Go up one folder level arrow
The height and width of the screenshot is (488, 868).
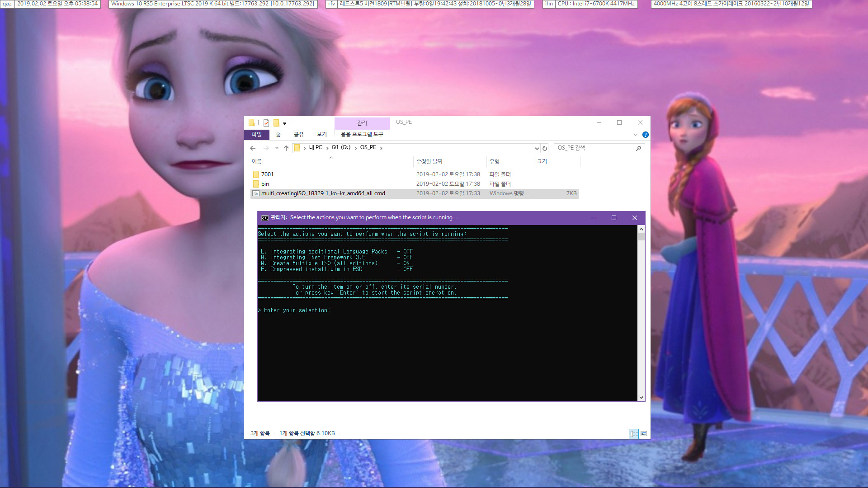pos(286,148)
